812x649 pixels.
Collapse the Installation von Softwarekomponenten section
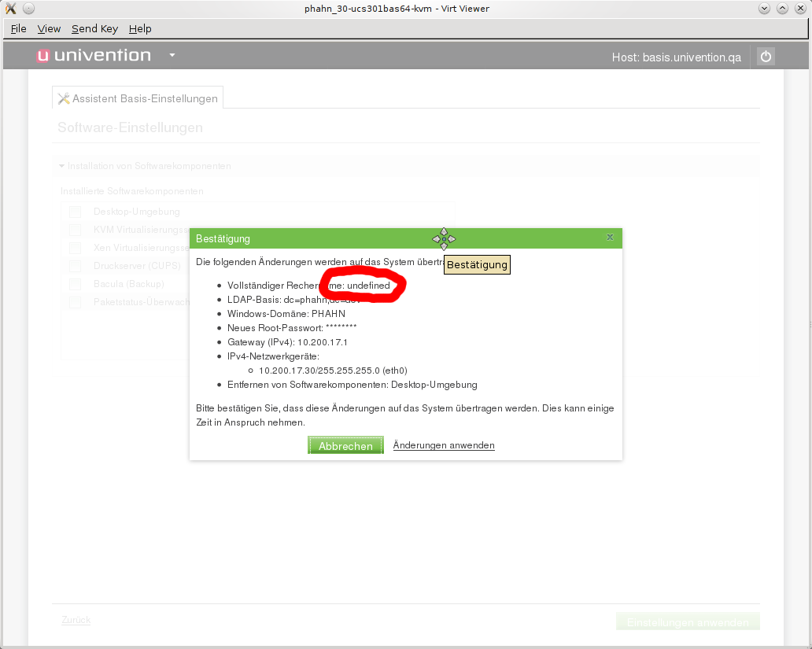point(62,166)
